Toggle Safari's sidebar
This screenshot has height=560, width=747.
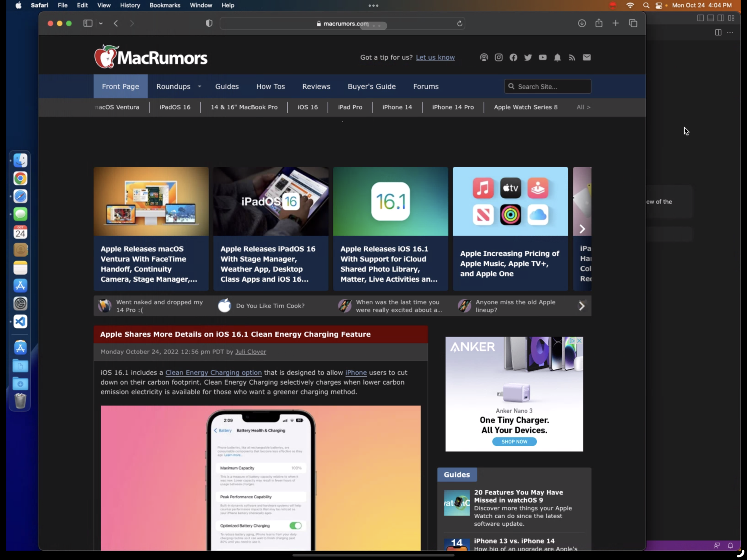pyautogui.click(x=88, y=23)
